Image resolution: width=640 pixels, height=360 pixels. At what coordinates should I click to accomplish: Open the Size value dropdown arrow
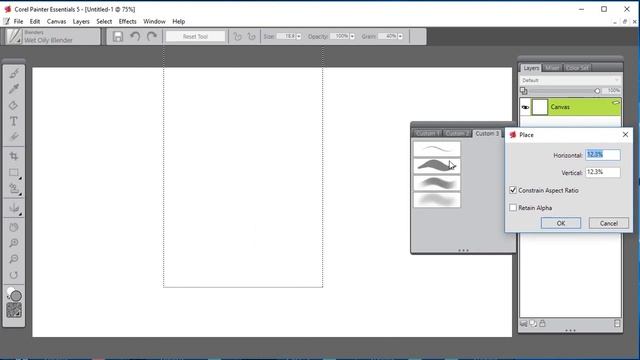coord(299,37)
